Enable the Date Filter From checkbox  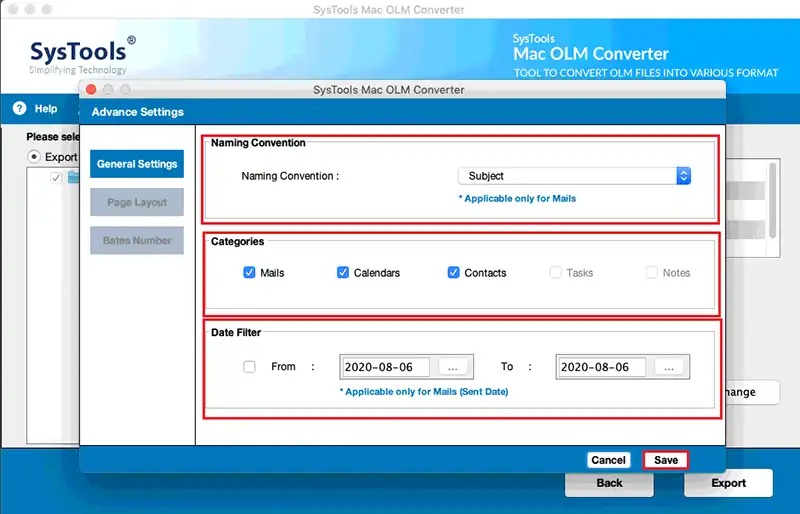(x=249, y=366)
